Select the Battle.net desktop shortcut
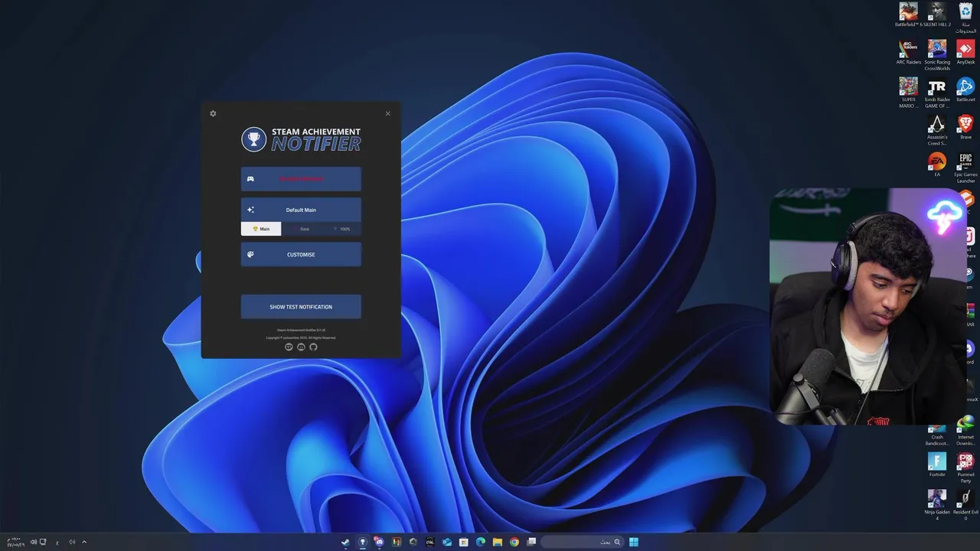The image size is (980, 551). (965, 90)
